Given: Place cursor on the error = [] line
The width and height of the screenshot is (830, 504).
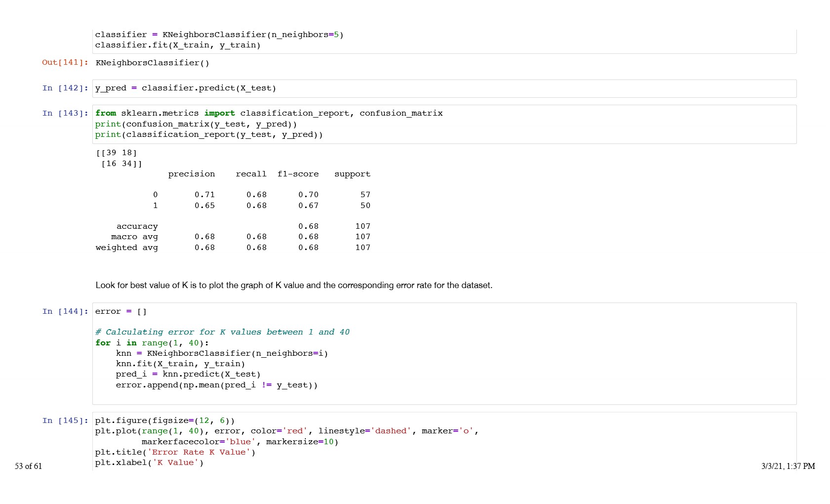Looking at the screenshot, I should coord(121,311).
